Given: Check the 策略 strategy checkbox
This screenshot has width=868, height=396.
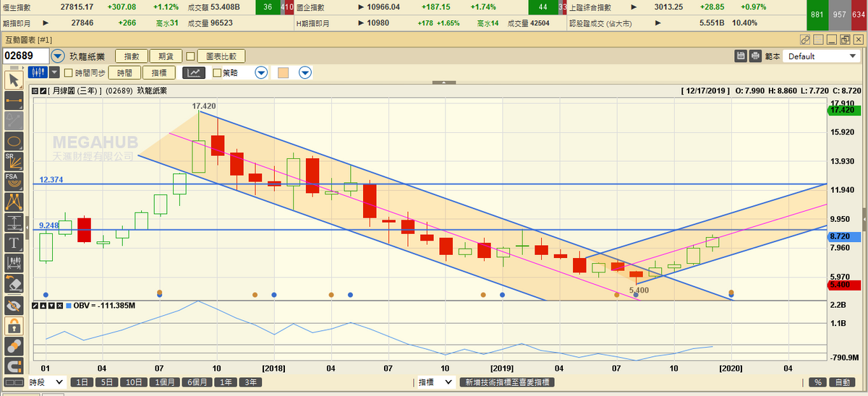Looking at the screenshot, I should click(x=217, y=72).
